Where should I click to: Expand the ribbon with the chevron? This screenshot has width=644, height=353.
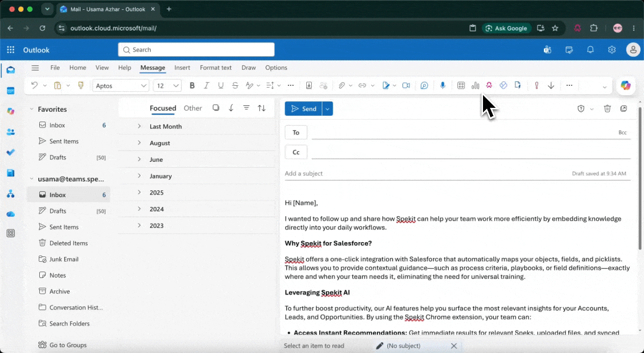point(604,87)
